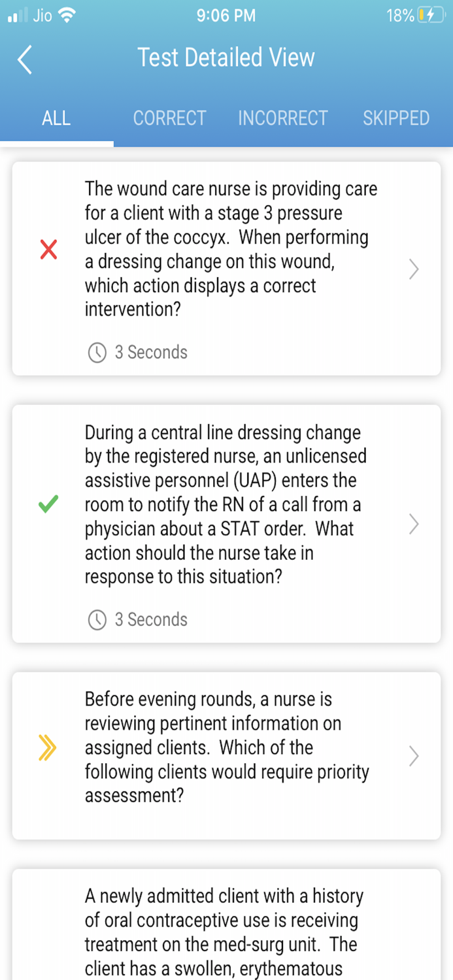The width and height of the screenshot is (453, 980).
Task: Select the ALL tab
Action: [56, 118]
